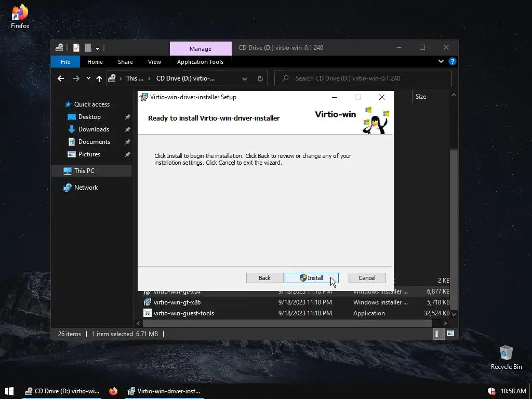This screenshot has width=532, height=399.
Task: Open Explorer help question mark icon
Action: 453,61
